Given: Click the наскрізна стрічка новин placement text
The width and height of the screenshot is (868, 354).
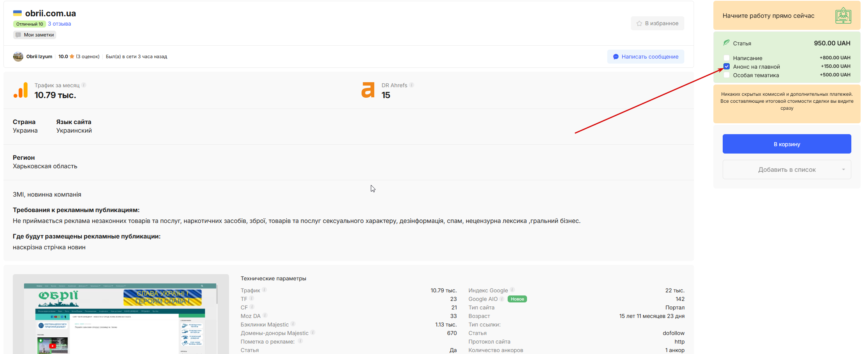Looking at the screenshot, I should [x=49, y=247].
